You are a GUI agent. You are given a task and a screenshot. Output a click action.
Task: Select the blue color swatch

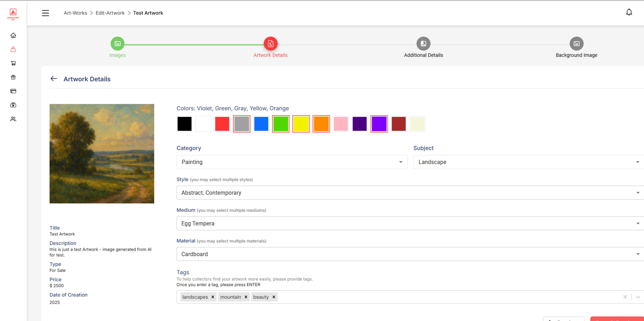[261, 124]
